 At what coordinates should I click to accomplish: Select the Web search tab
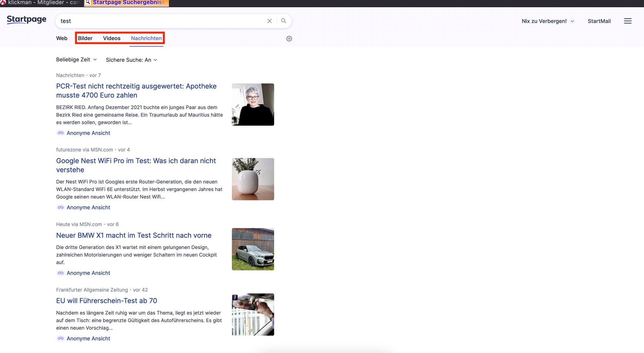tap(62, 38)
